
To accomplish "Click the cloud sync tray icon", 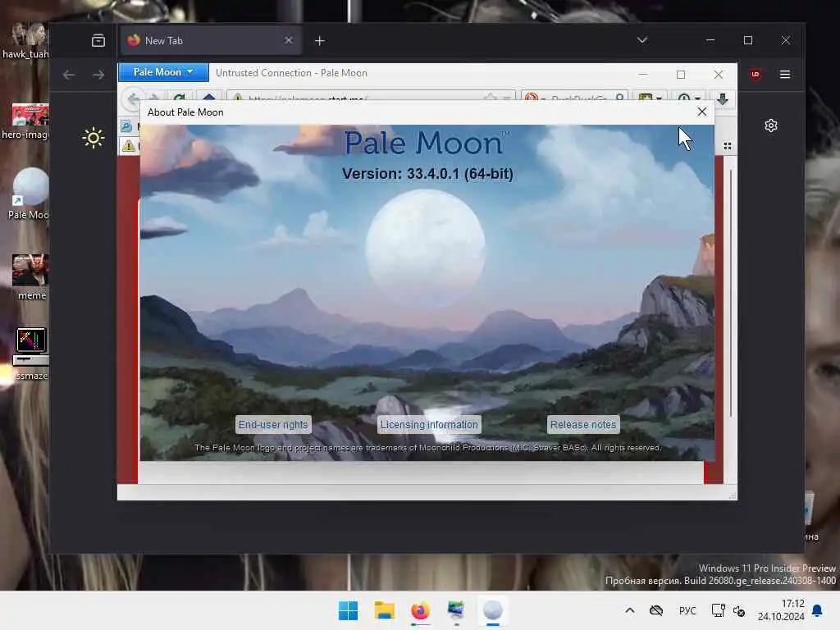I will 656,610.
